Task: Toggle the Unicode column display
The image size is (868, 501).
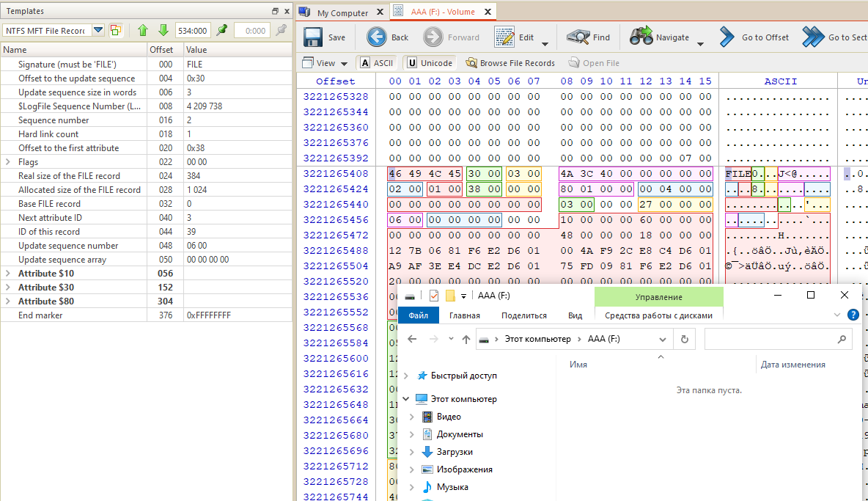Action: pyautogui.click(x=429, y=63)
